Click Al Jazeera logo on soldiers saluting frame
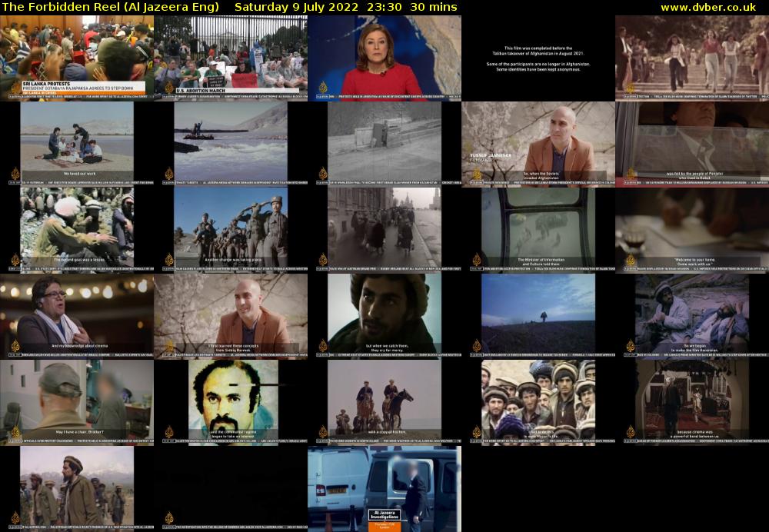 click(x=169, y=260)
